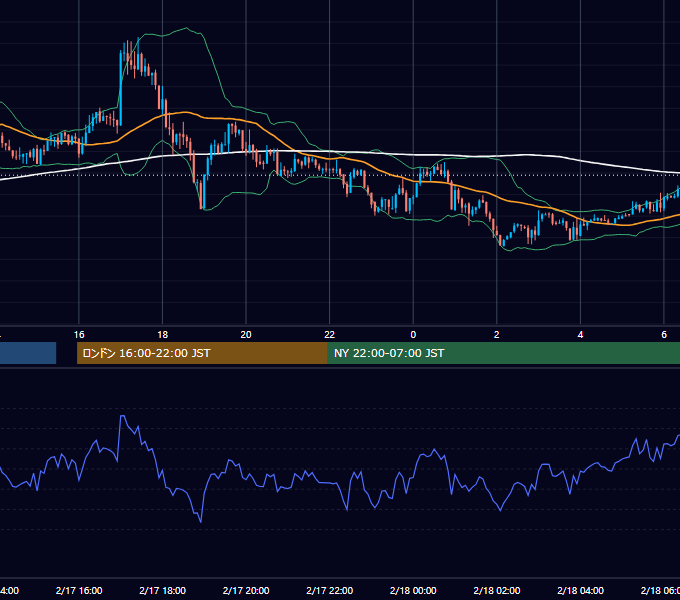
Task: Click the 16 hour label on the price chart axis
Action: 79,335
